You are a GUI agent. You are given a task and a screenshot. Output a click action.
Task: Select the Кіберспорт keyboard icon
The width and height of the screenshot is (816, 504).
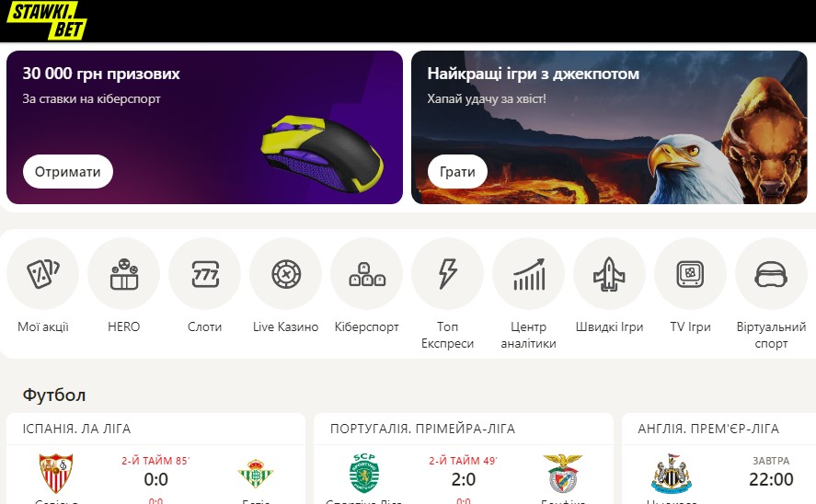pyautogui.click(x=366, y=273)
